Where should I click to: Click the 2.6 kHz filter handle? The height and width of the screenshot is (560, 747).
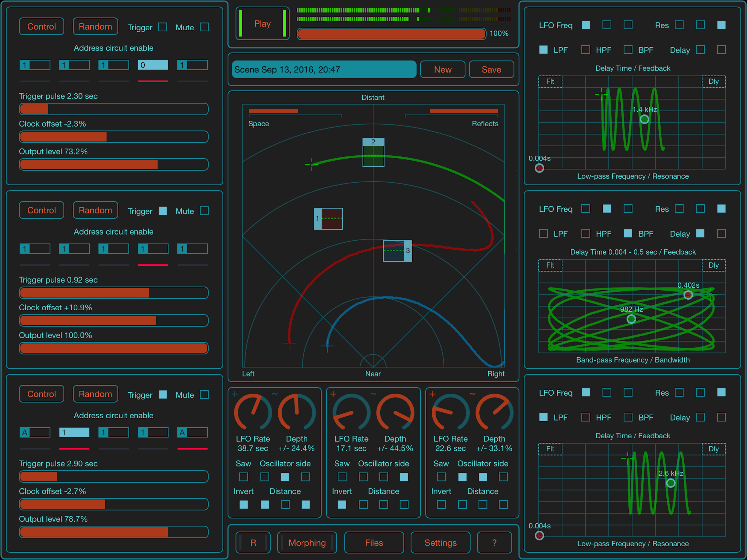tap(670, 483)
